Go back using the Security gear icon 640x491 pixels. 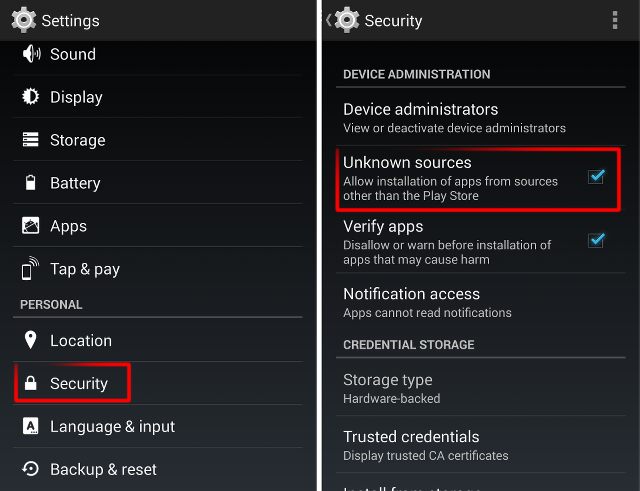(346, 20)
